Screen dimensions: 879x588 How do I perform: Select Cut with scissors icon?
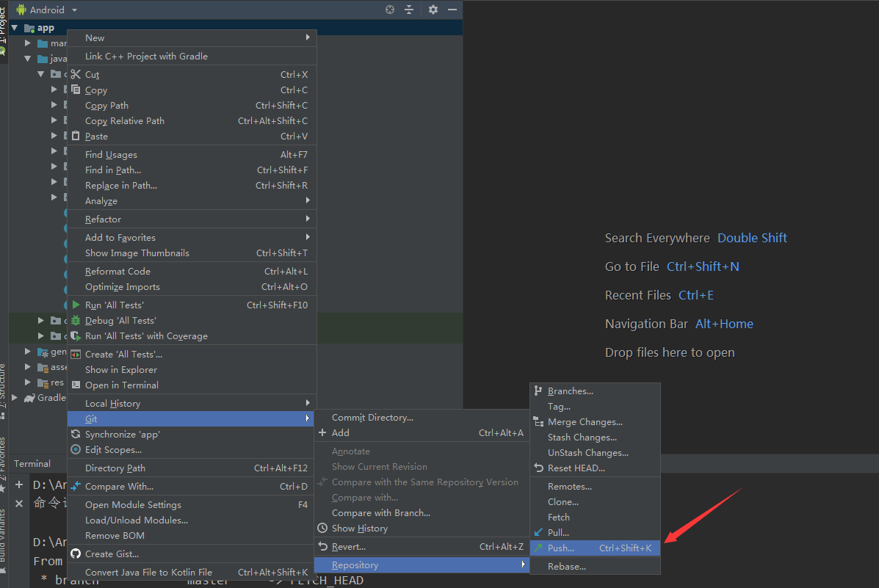point(76,74)
